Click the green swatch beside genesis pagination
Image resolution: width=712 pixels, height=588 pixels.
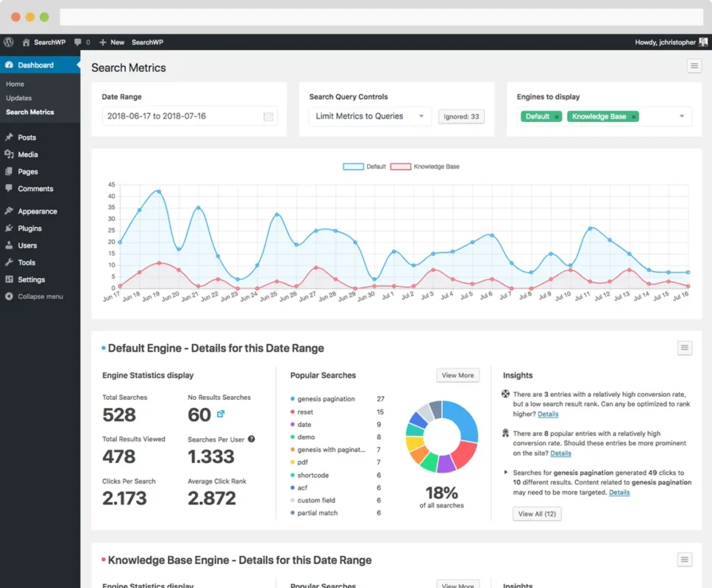(x=292, y=398)
